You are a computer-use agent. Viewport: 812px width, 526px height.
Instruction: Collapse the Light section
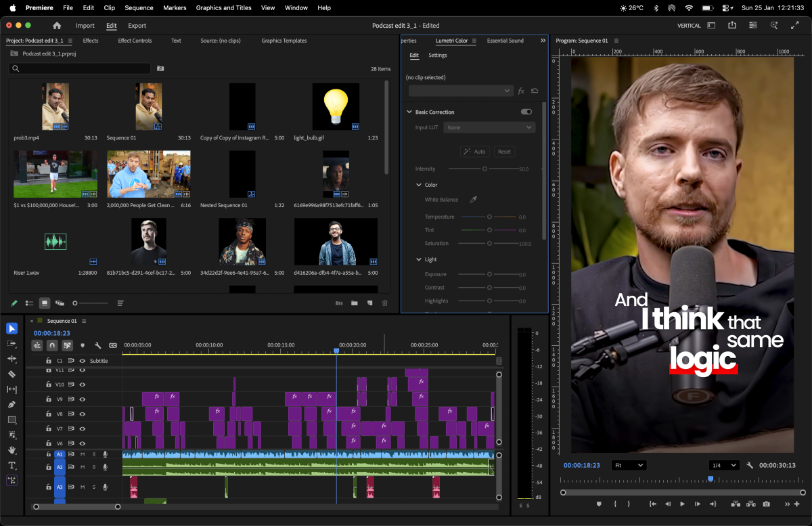pos(419,259)
